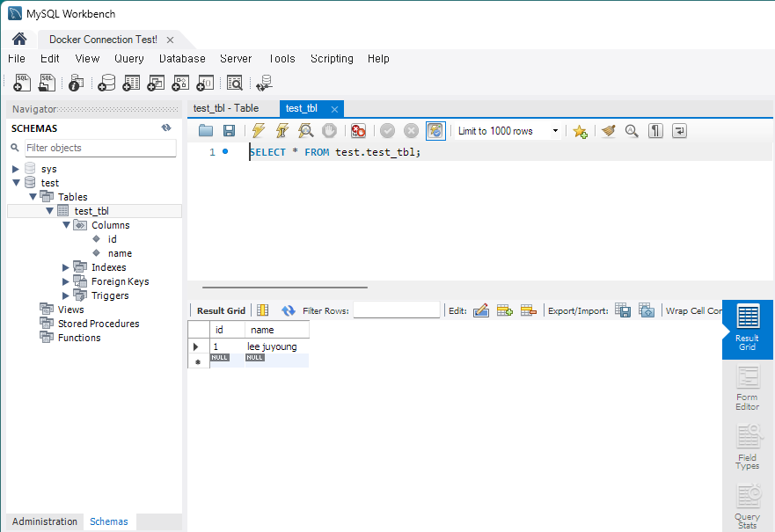This screenshot has width=775, height=532.
Task: Select the lee juyoung name cell
Action: (x=277, y=346)
